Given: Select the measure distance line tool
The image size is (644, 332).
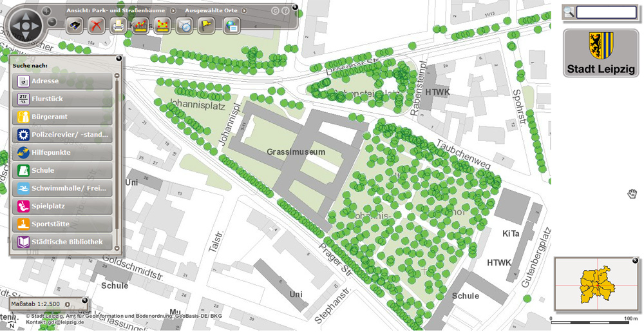Looking at the screenshot, I should pyautogui.click(x=141, y=26).
